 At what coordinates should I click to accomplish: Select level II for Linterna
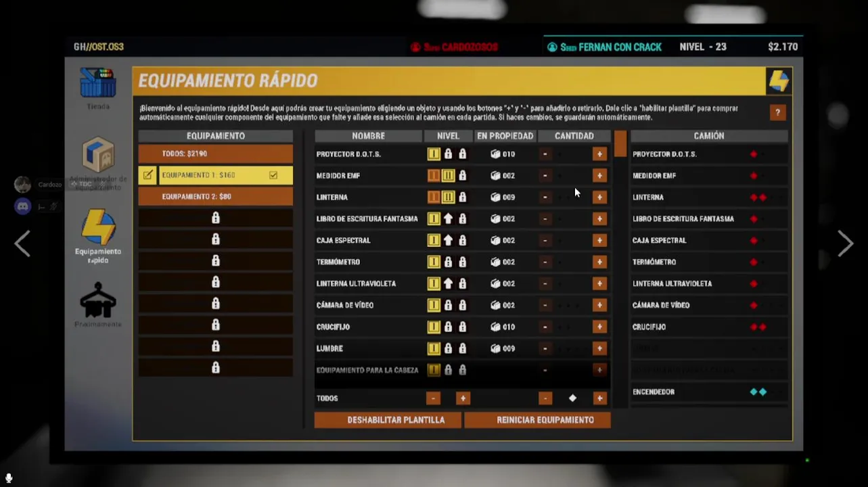(448, 198)
